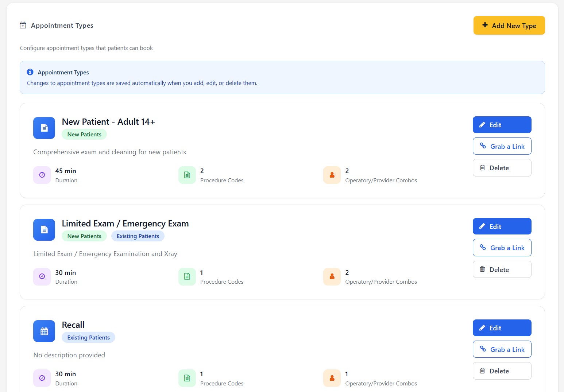Grab a link for Limited Exam / Emergency Exam
This screenshot has width=564, height=392.
[502, 248]
